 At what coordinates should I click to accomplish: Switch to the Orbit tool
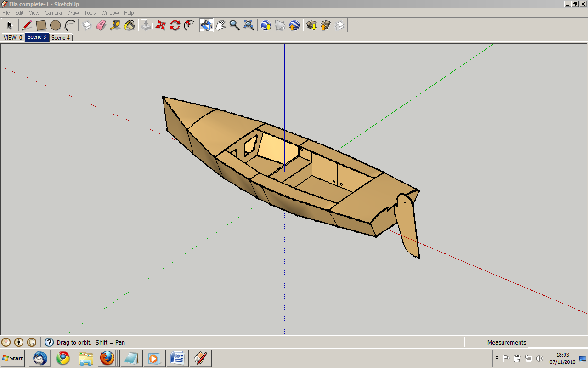(206, 25)
